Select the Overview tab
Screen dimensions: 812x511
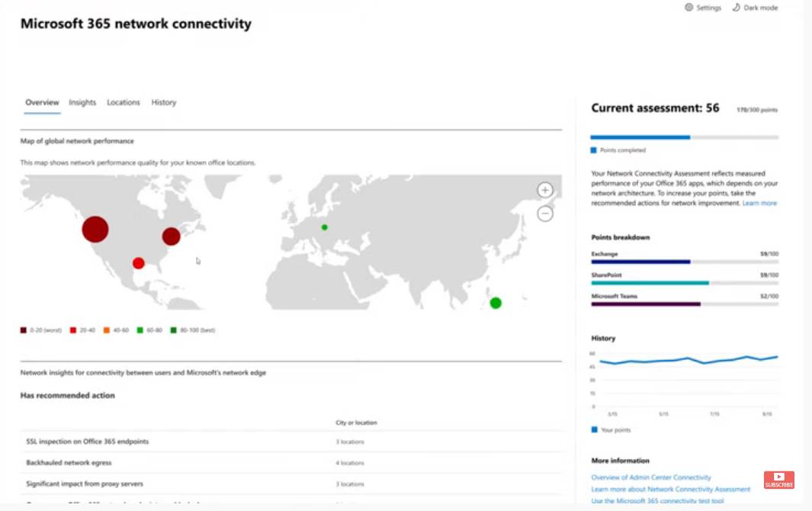(42, 102)
